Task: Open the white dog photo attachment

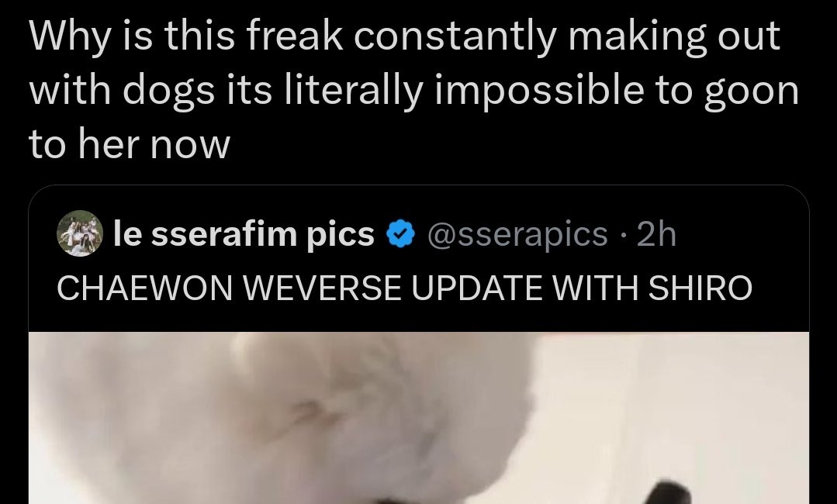Action: pyautogui.click(x=419, y=418)
